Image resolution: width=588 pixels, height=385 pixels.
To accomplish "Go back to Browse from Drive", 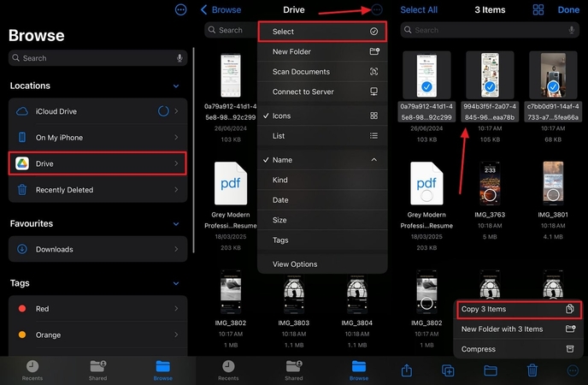I will [220, 9].
